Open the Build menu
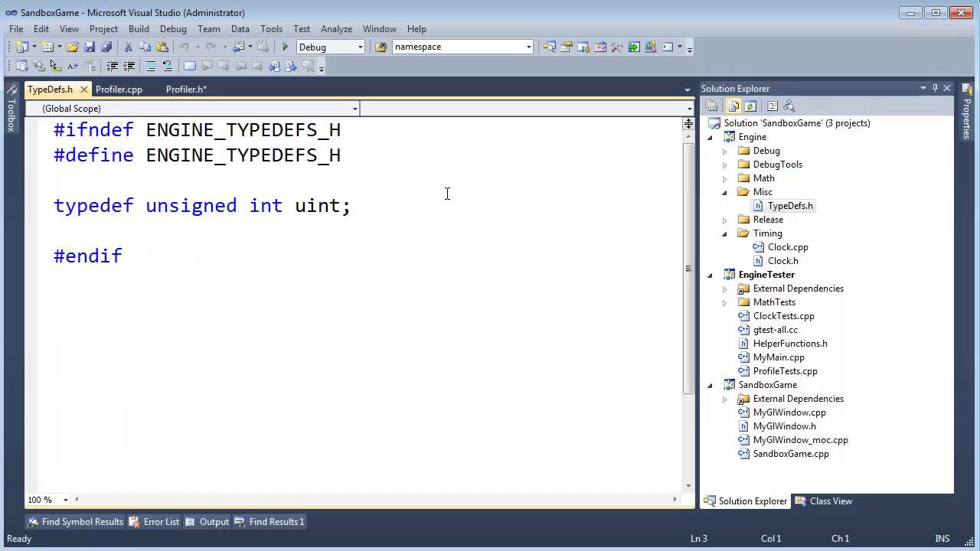This screenshot has height=551, width=980. (139, 29)
